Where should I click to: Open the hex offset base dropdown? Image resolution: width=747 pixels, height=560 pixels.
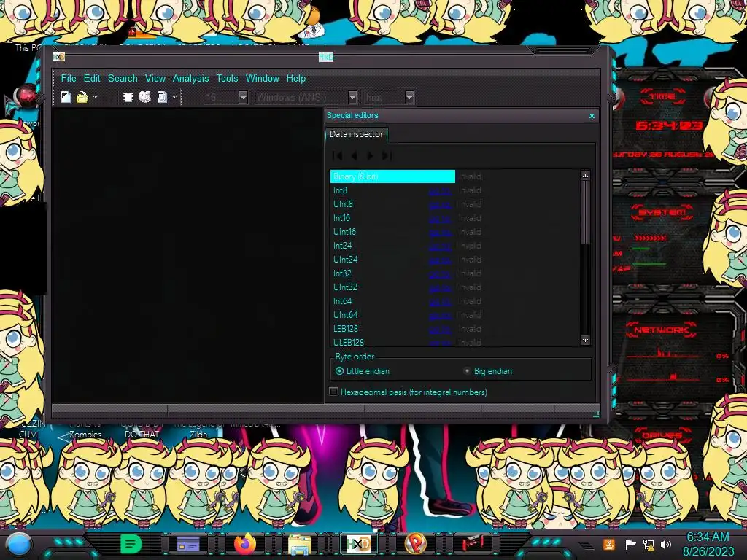tap(409, 97)
